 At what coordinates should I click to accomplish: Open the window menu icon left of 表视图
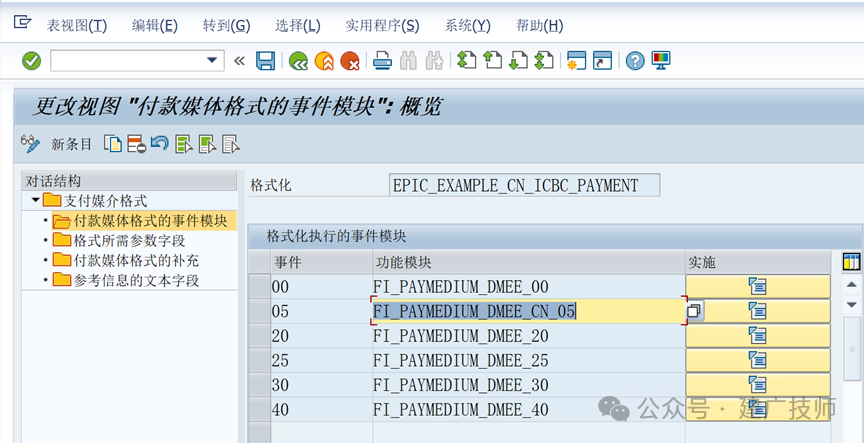click(x=22, y=22)
